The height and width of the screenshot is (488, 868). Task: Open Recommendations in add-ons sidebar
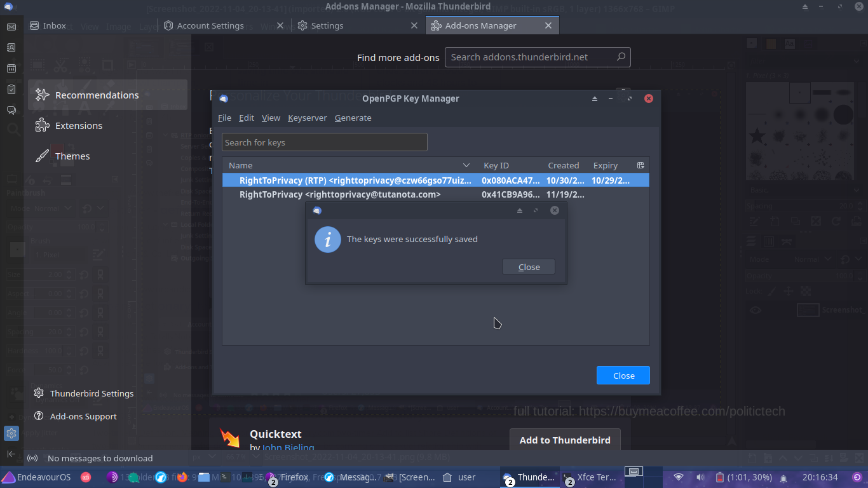107,95
